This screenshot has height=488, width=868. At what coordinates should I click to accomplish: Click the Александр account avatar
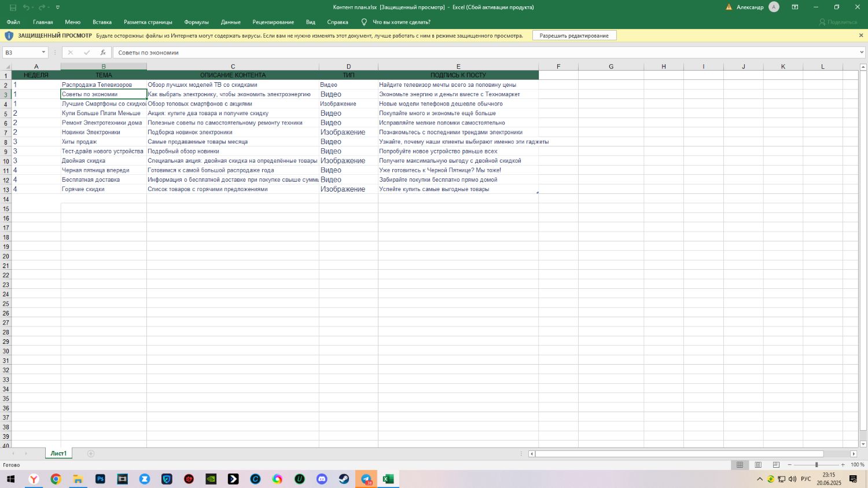point(774,7)
